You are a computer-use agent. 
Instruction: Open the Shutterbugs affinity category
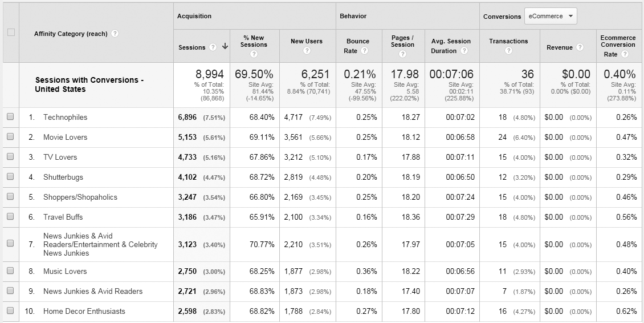click(x=63, y=177)
